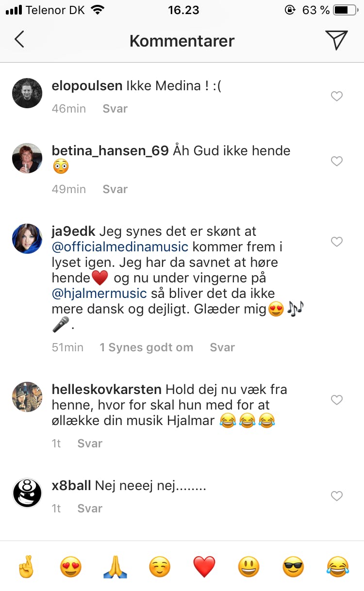Open the @hjalmermusic mention link
Image resolution: width=364 pixels, height=591 pixels.
[99, 293]
